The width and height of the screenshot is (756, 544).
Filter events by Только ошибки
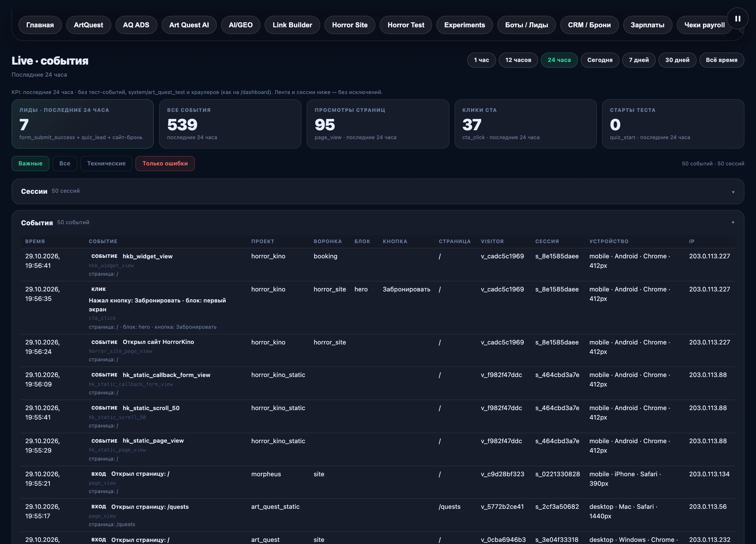pos(165,163)
